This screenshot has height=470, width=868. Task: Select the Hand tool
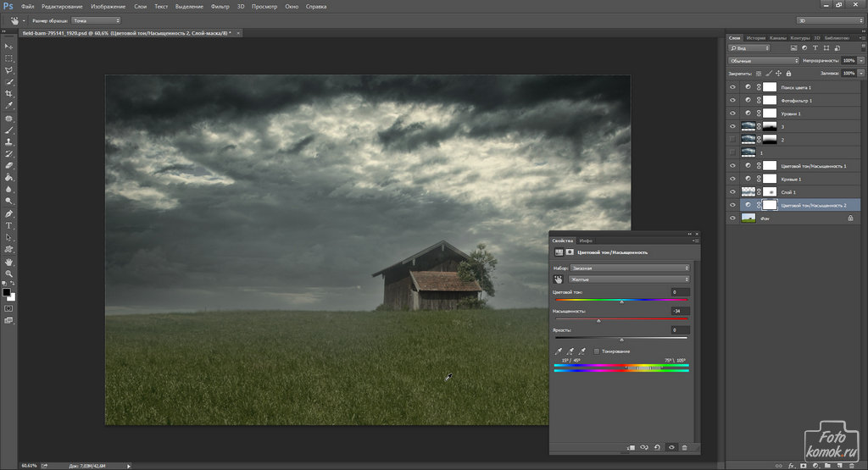(x=8, y=262)
